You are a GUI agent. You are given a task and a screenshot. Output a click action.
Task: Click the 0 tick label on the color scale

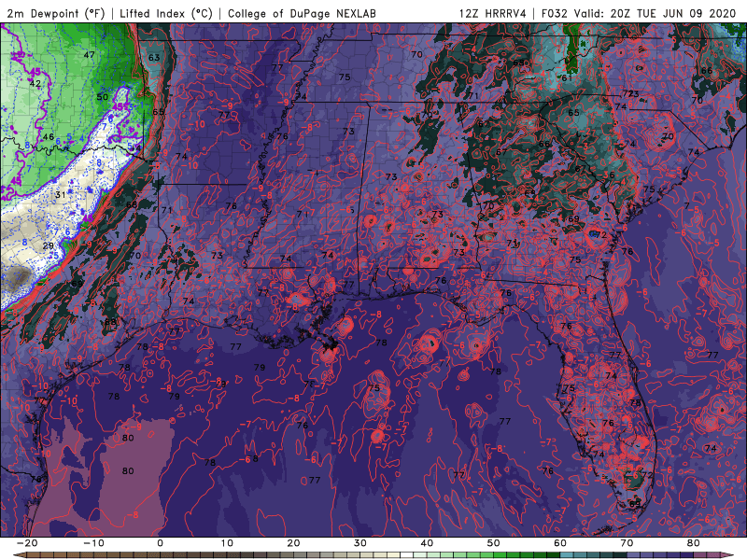pyautogui.click(x=160, y=543)
